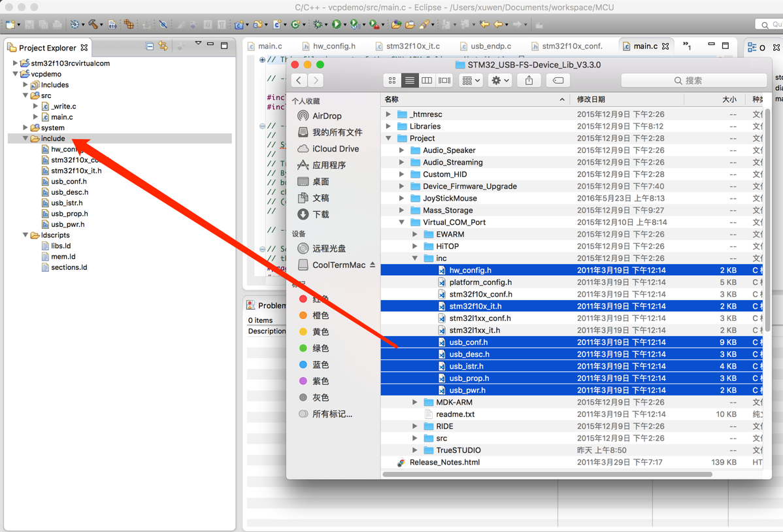Viewport: 783px width, 532px height.
Task: Open 应用程序 in Finder sidebar
Action: point(321,165)
